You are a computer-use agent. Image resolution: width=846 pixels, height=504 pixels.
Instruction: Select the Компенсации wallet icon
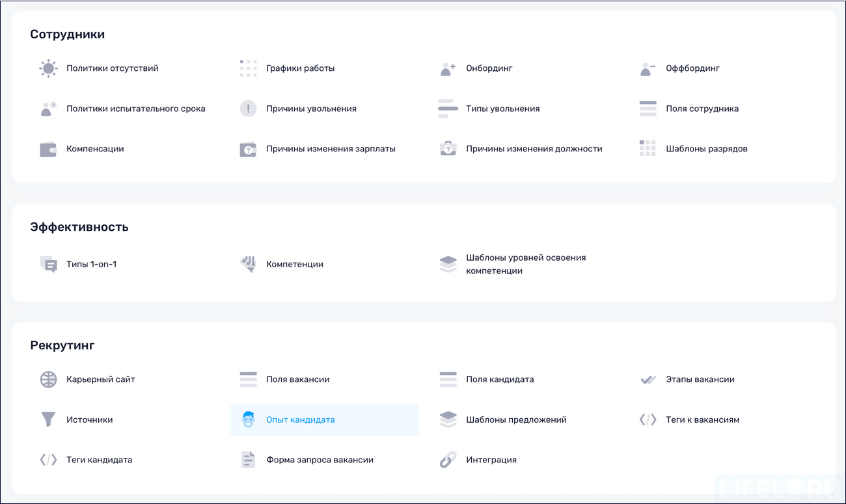click(x=48, y=148)
